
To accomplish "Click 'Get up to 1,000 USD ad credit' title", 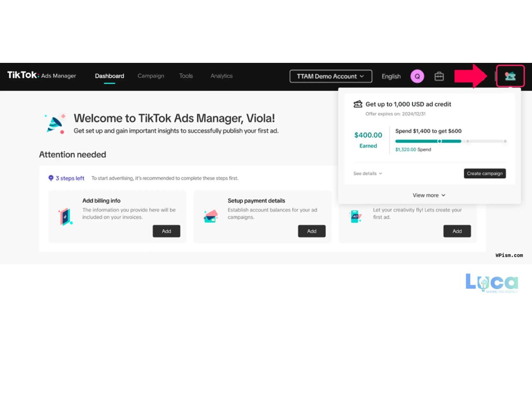I will coord(408,104).
